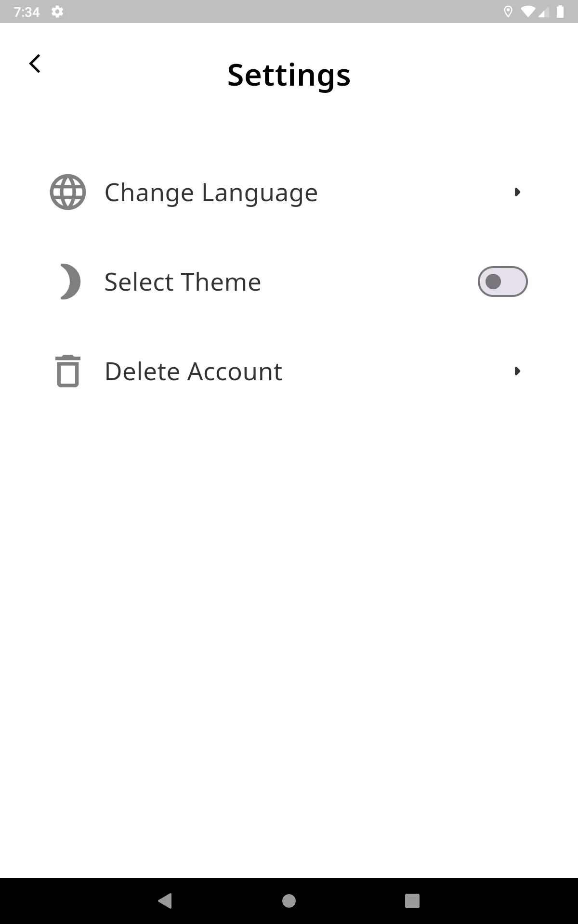Tap the 7:34 clock in status bar
578x924 pixels.
point(26,12)
